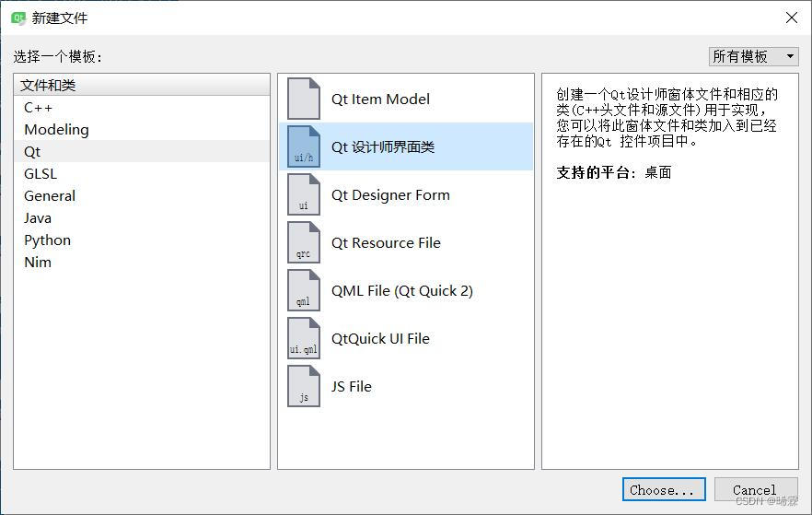Click the ui/h icon of Qt 设计师界面类
This screenshot has width=812, height=515.
pos(304,146)
